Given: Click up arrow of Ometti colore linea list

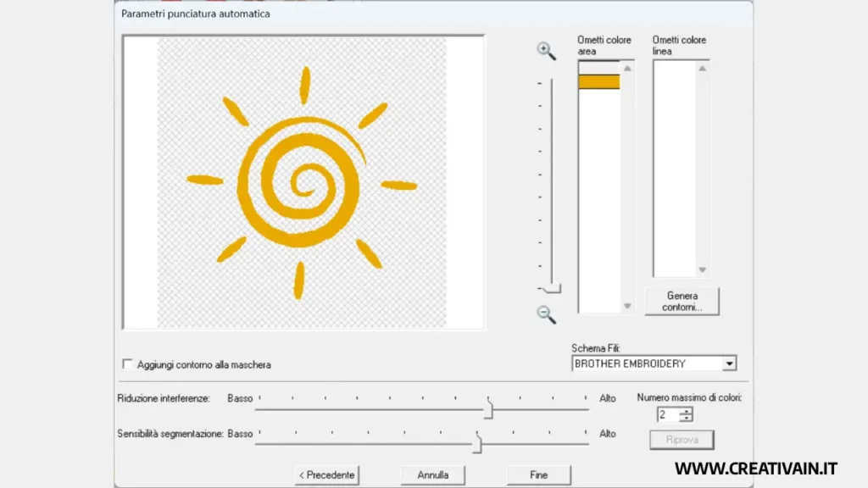Looking at the screenshot, I should pos(702,69).
